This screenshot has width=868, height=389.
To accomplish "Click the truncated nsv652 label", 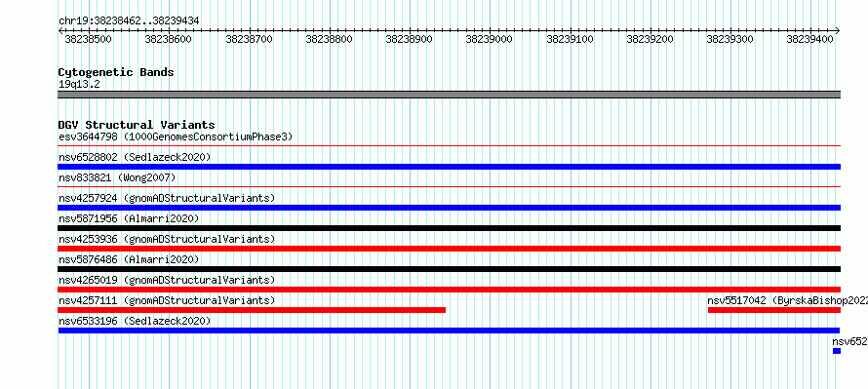I will (x=849, y=341).
